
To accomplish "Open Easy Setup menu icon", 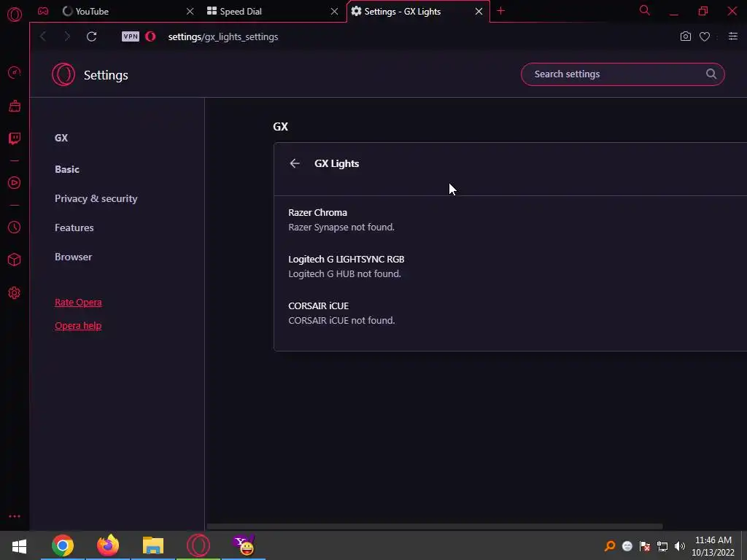I will click(x=733, y=36).
